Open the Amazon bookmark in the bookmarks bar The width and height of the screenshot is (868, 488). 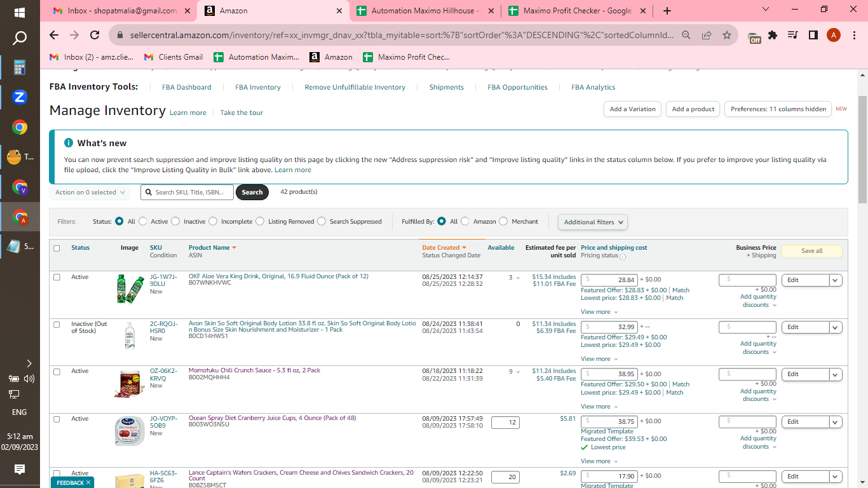331,57
